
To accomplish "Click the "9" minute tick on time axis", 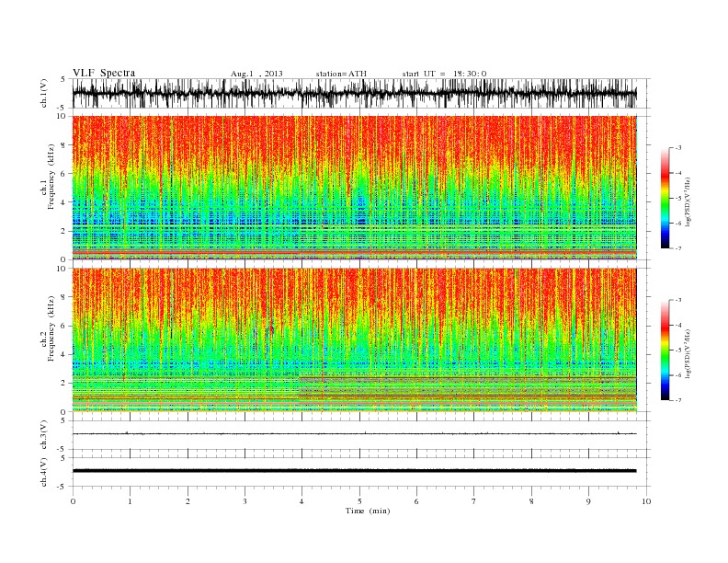I will pyautogui.click(x=588, y=501).
